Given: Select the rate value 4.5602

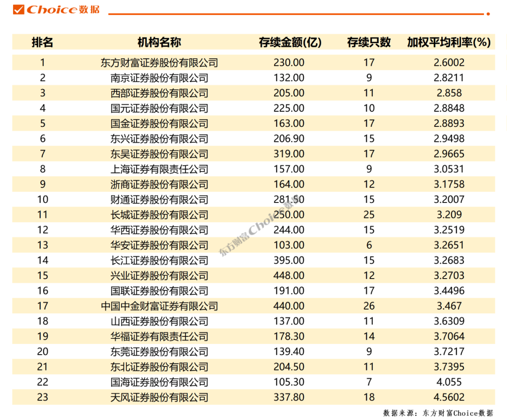Looking at the screenshot, I should [x=449, y=397].
